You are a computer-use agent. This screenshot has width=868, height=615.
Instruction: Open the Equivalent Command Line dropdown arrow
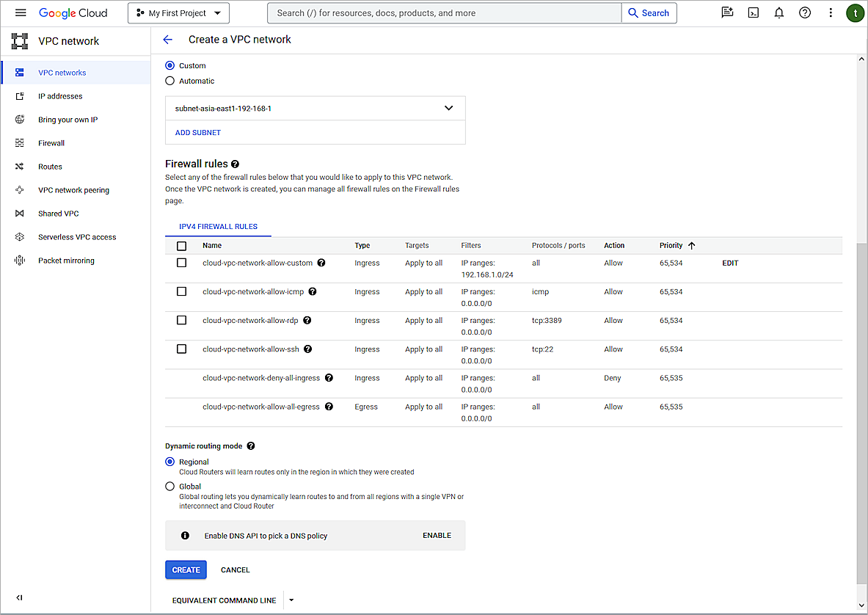tap(291, 600)
